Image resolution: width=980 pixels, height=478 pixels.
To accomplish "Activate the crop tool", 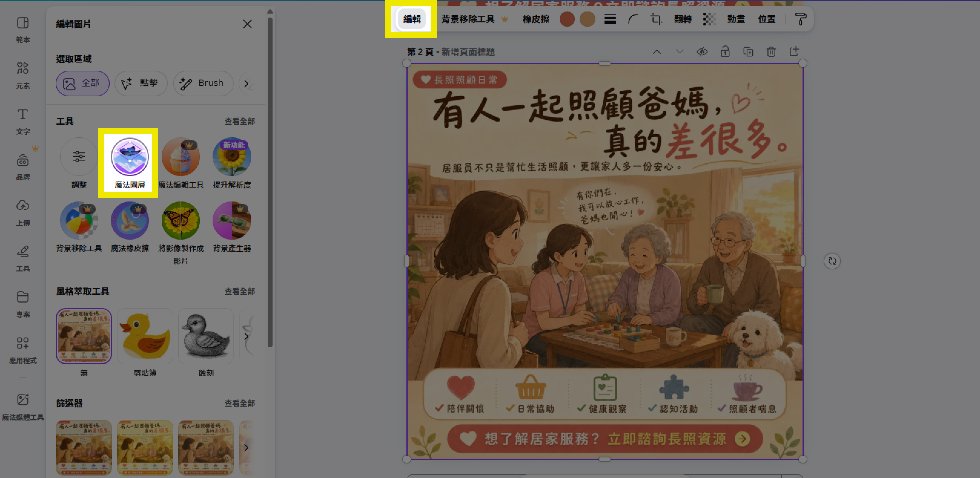I will (x=656, y=19).
